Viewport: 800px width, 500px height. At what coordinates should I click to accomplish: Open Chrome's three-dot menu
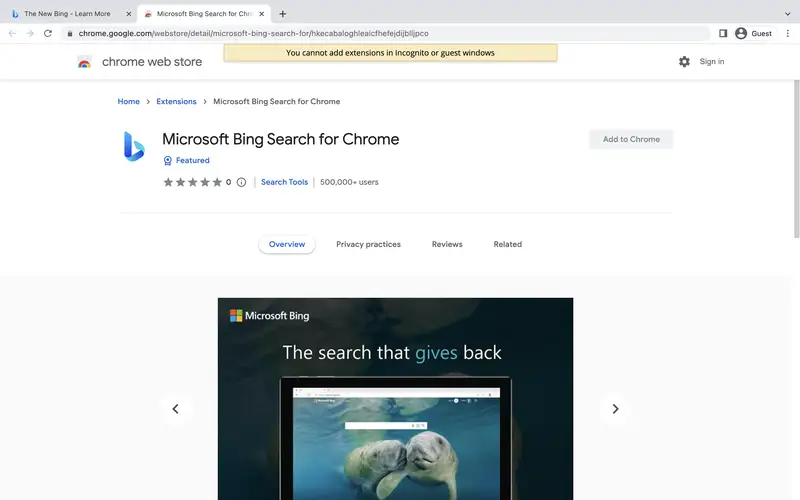pos(788,33)
